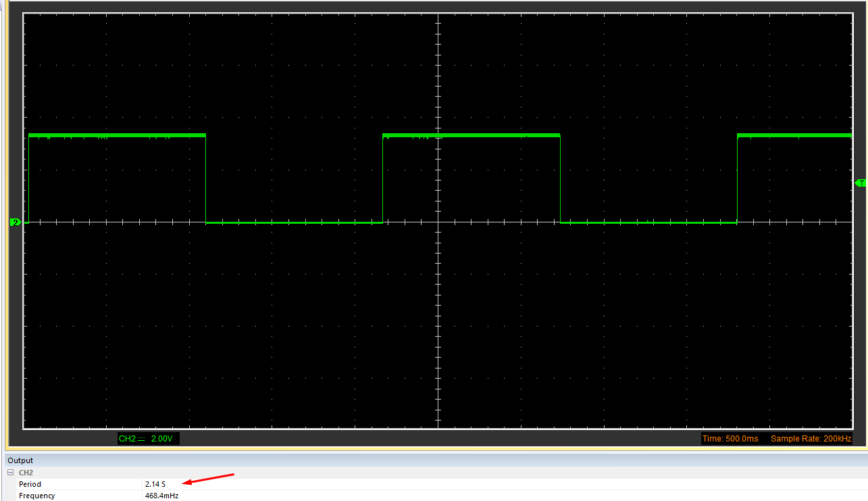The image size is (868, 501).
Task: Click the Period value 2.14 S
Action: pyautogui.click(x=153, y=484)
